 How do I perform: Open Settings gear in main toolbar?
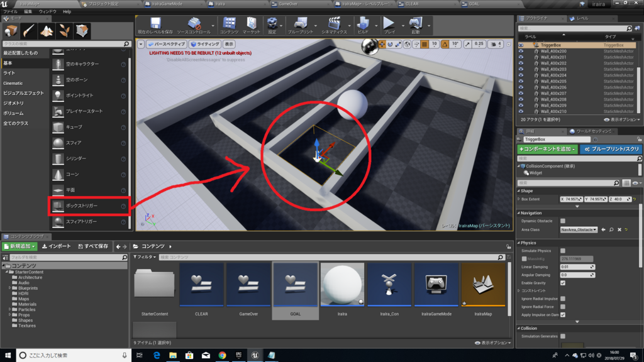click(x=272, y=25)
